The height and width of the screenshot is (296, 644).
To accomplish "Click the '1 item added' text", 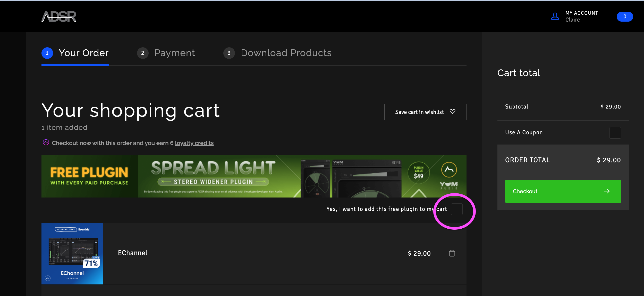I will point(64,128).
